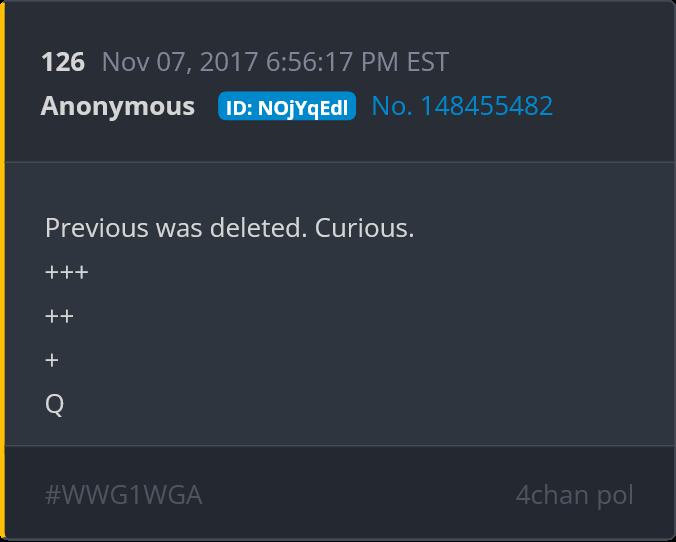676x542 pixels.
Task: Click the triple plus '+++' line
Action: pyautogui.click(x=67, y=273)
